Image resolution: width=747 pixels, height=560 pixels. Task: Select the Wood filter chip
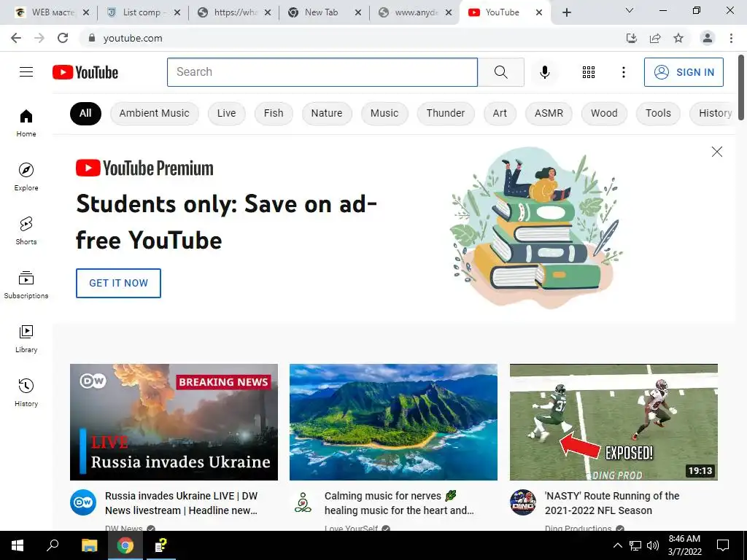click(x=604, y=113)
